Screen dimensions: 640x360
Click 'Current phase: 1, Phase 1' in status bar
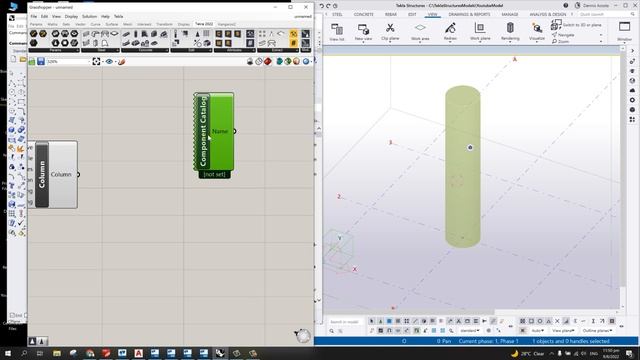click(488, 341)
